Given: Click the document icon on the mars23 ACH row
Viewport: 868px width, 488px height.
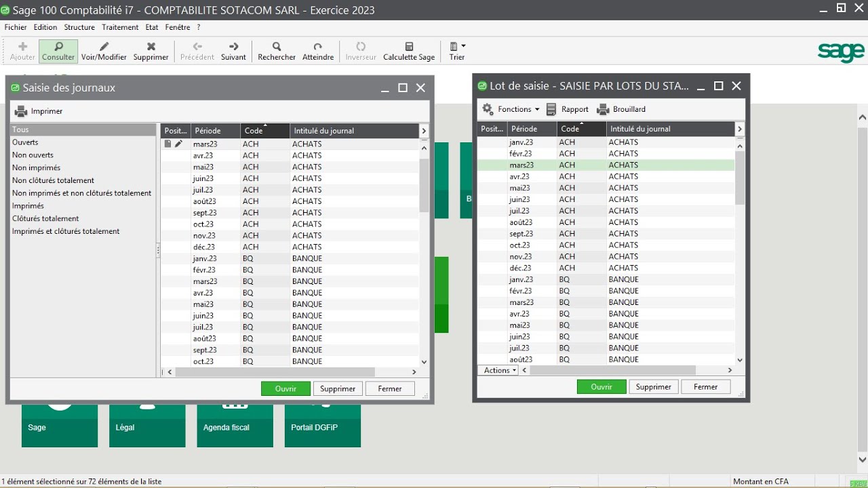Looking at the screenshot, I should tap(167, 144).
